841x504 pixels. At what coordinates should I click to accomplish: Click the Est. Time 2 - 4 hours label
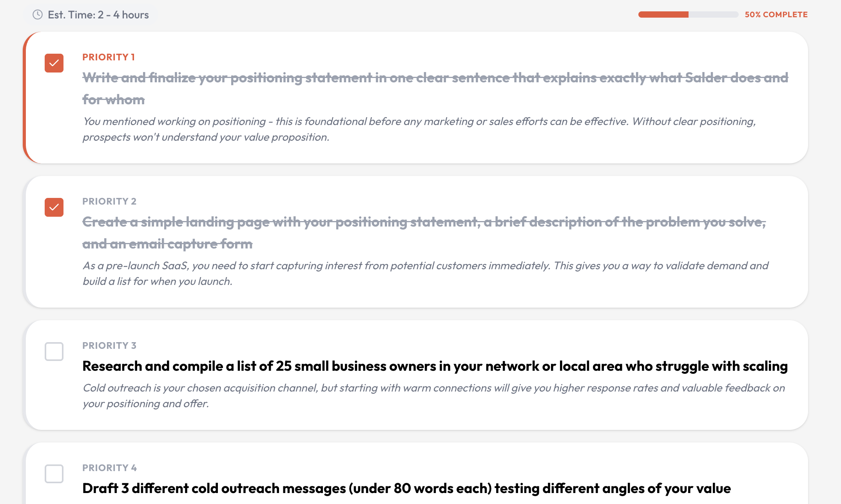pyautogui.click(x=98, y=15)
